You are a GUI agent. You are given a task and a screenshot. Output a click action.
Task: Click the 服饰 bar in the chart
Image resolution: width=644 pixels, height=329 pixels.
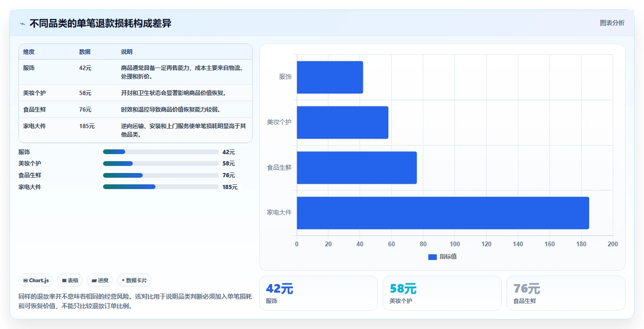(330, 77)
